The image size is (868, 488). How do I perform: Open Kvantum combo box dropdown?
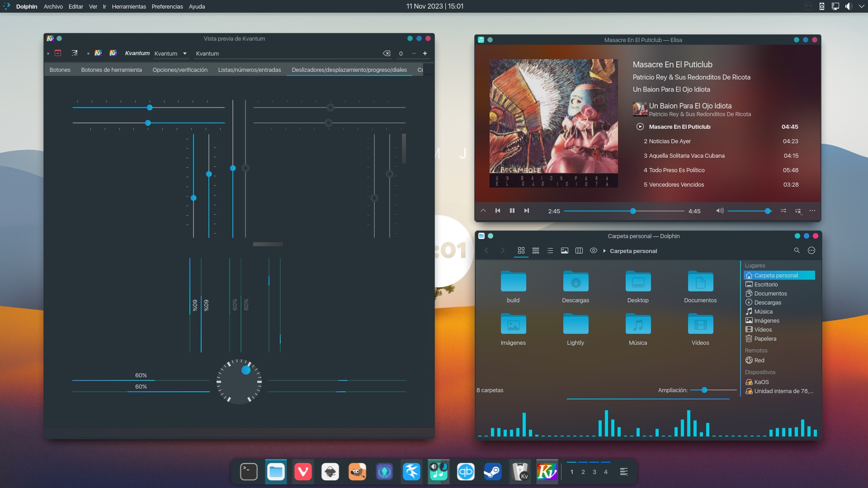pyautogui.click(x=170, y=53)
